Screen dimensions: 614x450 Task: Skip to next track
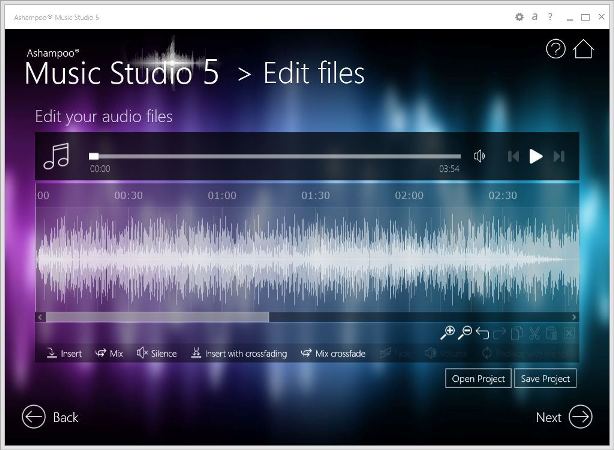pos(559,157)
